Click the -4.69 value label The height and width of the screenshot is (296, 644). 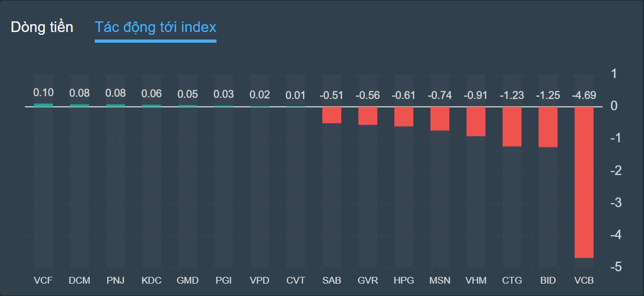(584, 95)
